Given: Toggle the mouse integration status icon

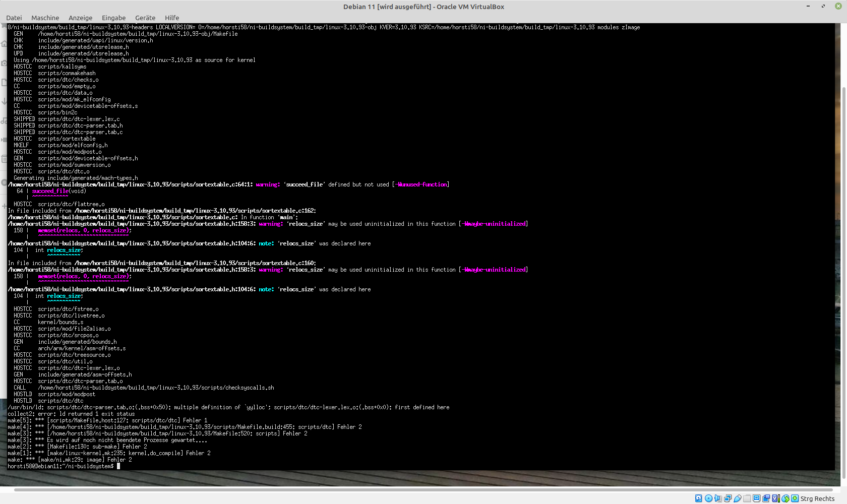Looking at the screenshot, I should [785, 498].
